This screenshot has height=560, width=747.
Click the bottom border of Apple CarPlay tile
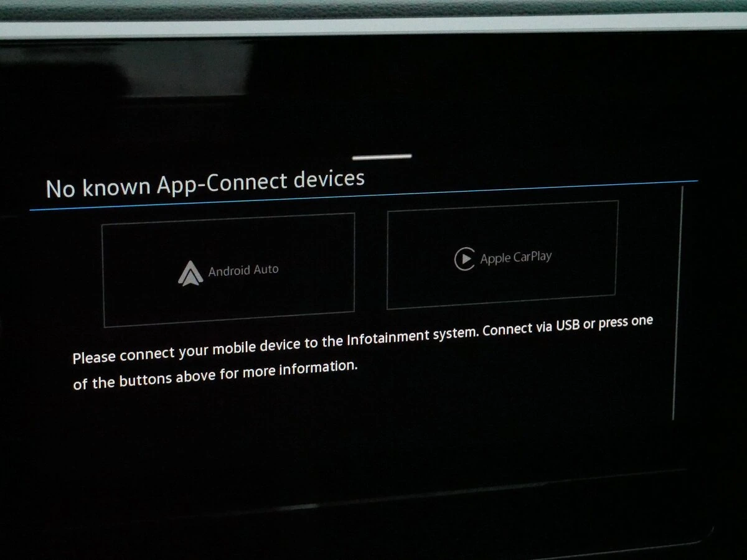[502, 302]
